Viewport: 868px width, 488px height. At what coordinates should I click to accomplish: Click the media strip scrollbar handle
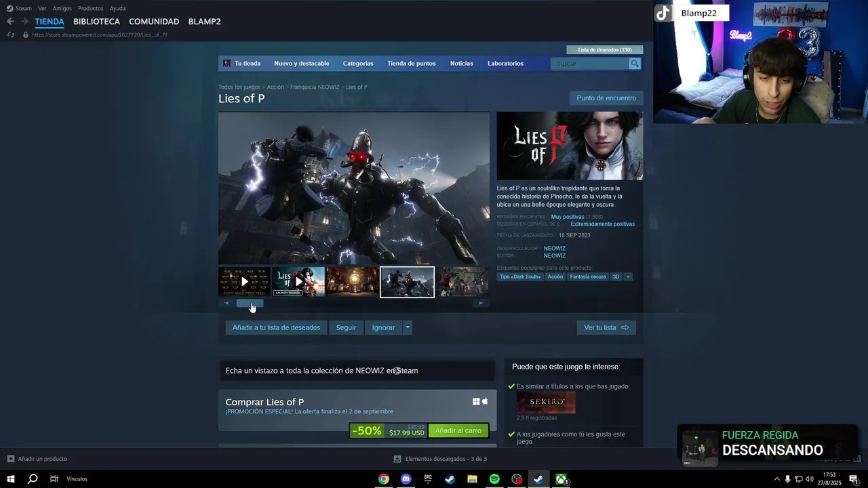tap(250, 303)
